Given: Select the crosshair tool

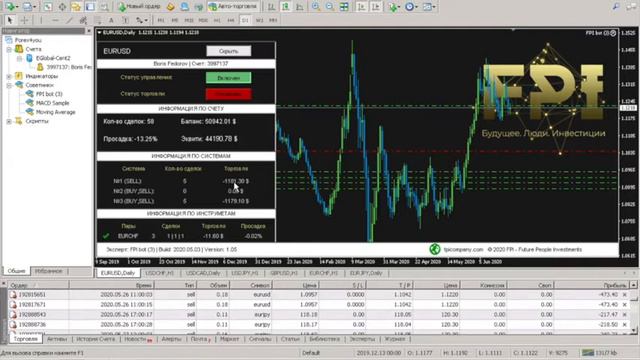Looking at the screenshot, I should [x=24, y=20].
